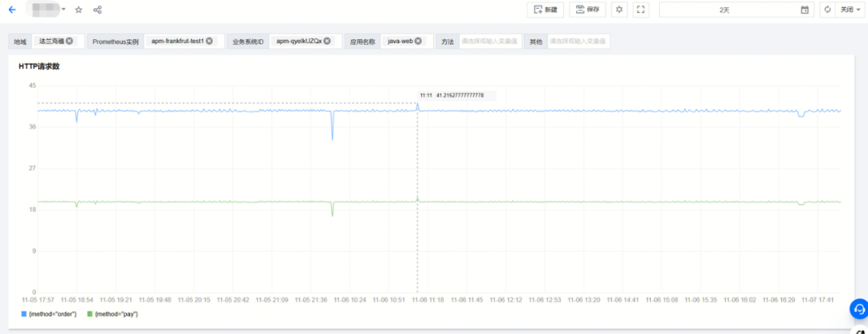Click the 新建 button
Viewport: 868px width, 334px height.
(x=545, y=10)
